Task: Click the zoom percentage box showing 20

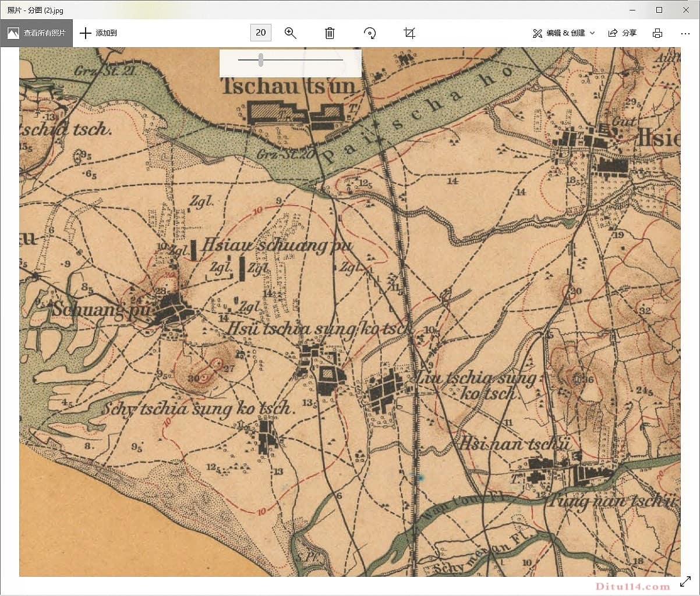Action: (260, 33)
